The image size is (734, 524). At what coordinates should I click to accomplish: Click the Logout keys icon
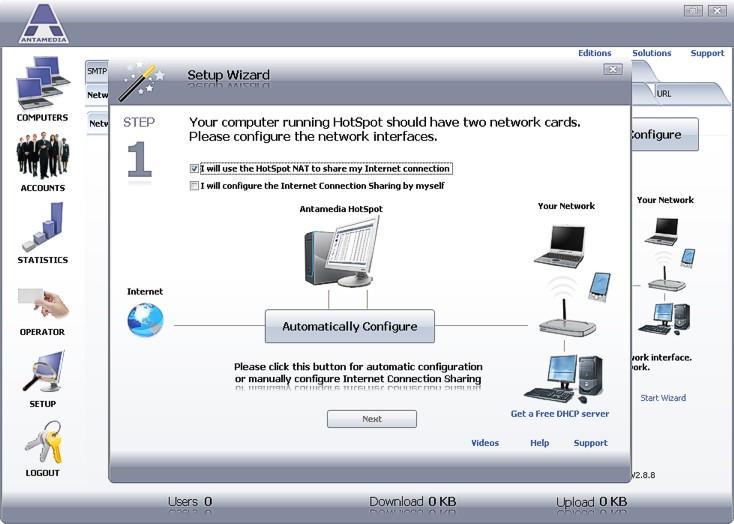[x=44, y=442]
